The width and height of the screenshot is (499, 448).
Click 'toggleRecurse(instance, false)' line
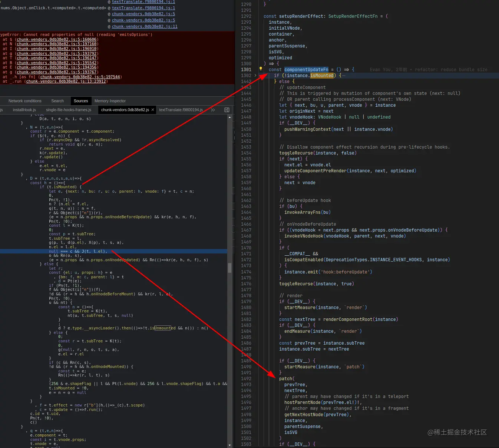(318, 153)
